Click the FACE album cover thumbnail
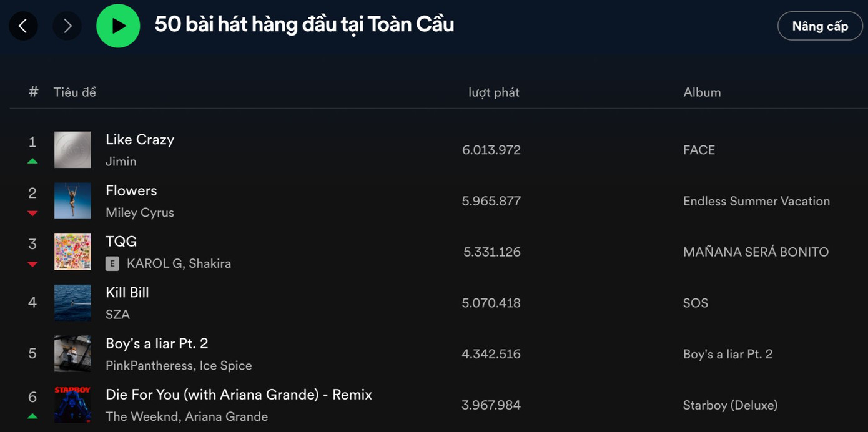The height and width of the screenshot is (432, 868). 72,149
